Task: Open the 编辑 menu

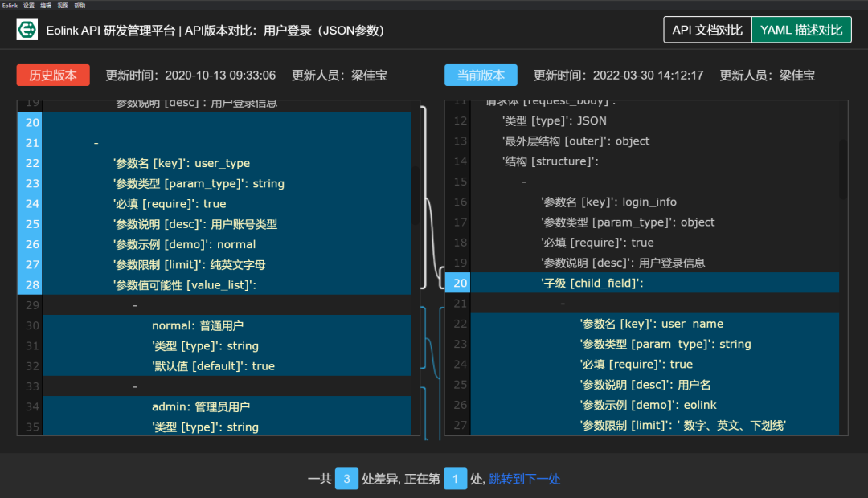Action: (47, 5)
